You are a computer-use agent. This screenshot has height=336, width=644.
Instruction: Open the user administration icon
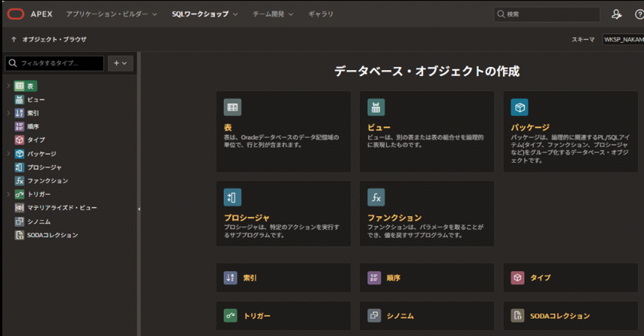(x=617, y=14)
